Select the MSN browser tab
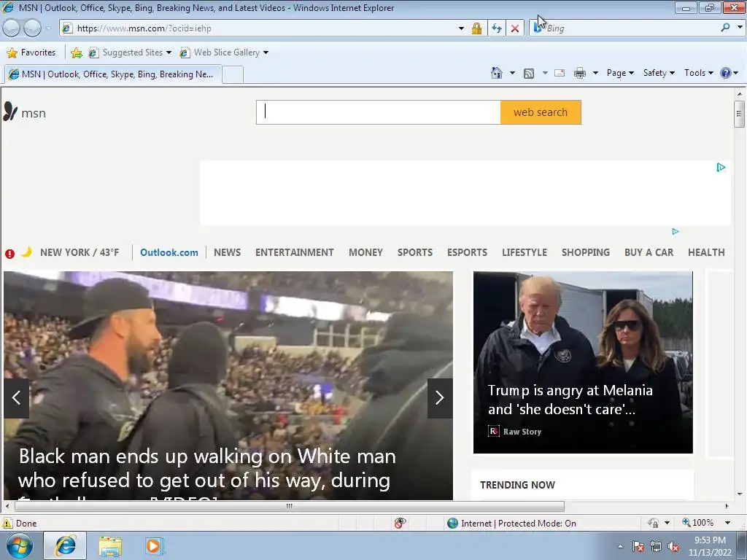The height and width of the screenshot is (560, 747). click(113, 74)
